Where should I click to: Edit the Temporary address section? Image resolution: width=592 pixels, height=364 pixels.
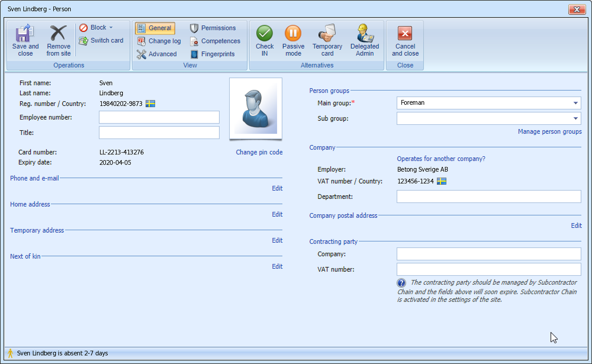point(277,240)
